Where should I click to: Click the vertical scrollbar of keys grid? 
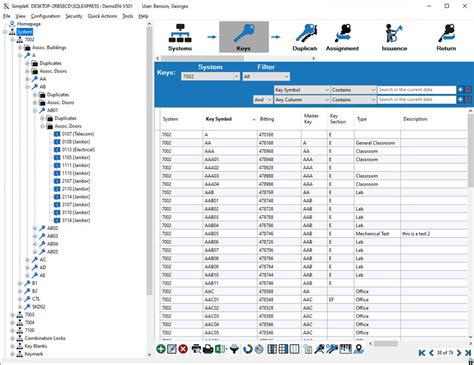(471, 150)
